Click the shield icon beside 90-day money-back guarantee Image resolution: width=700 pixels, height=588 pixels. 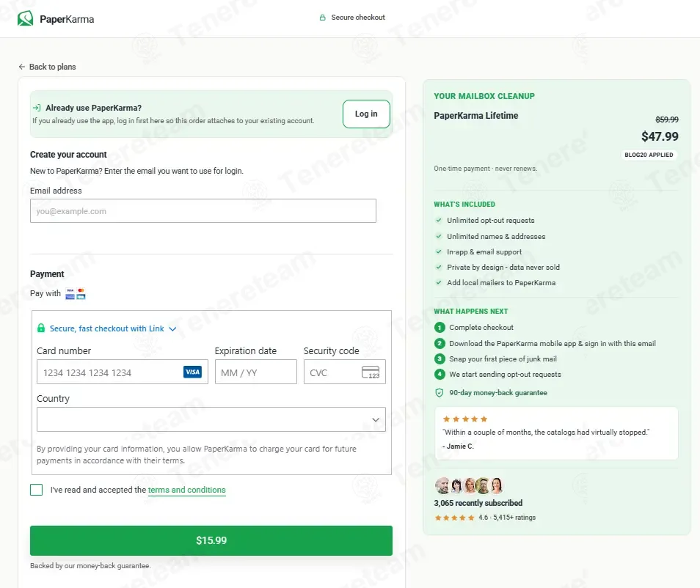click(440, 392)
